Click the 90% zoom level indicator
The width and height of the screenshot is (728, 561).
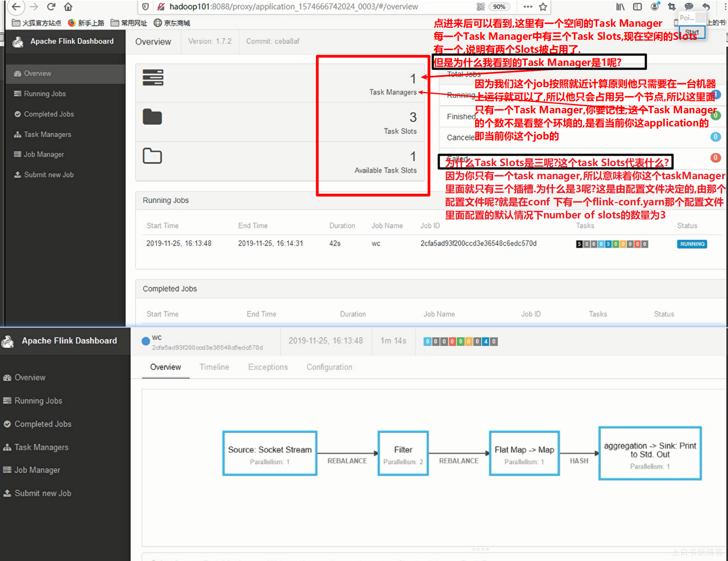tap(499, 7)
